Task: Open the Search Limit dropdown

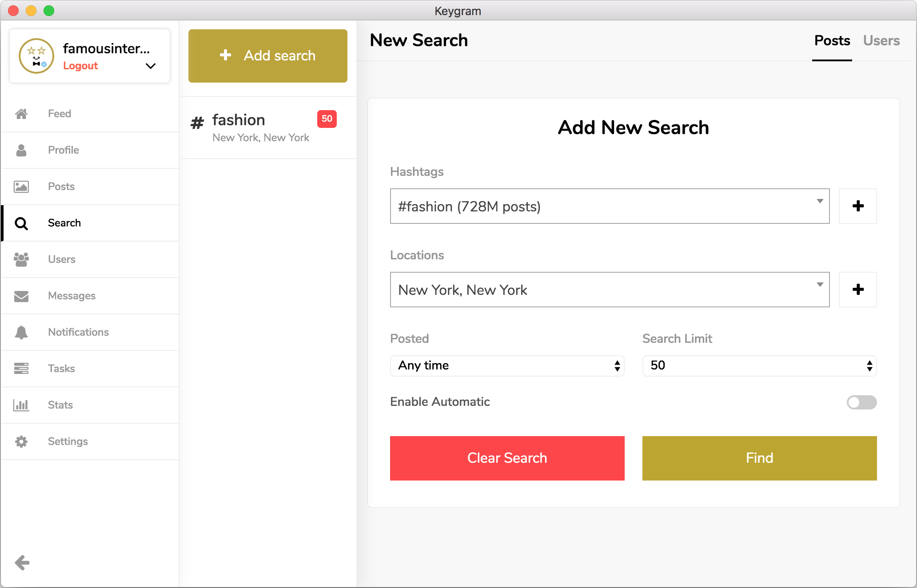Action: [x=759, y=366]
